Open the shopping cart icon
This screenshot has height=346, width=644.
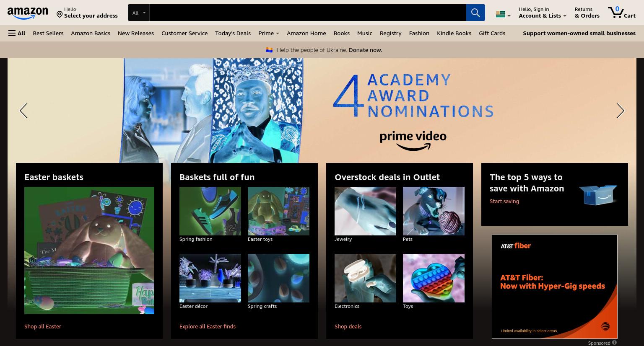615,12
